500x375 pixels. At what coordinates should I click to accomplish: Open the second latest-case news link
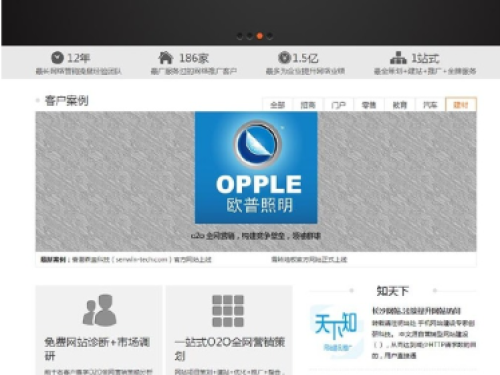point(309,259)
